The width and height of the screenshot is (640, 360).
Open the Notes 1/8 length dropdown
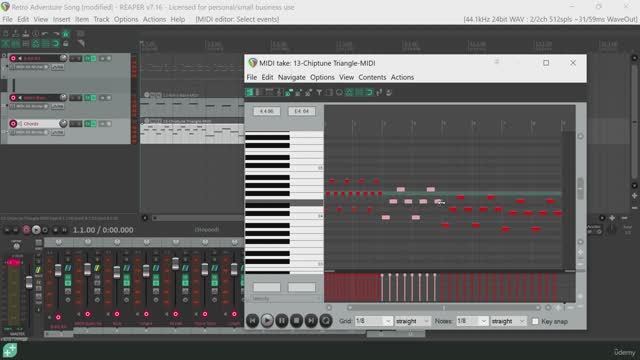472,321
